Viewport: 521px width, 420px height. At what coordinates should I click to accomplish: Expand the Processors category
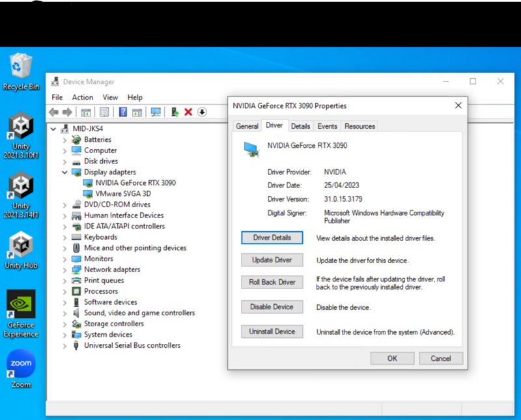[64, 291]
